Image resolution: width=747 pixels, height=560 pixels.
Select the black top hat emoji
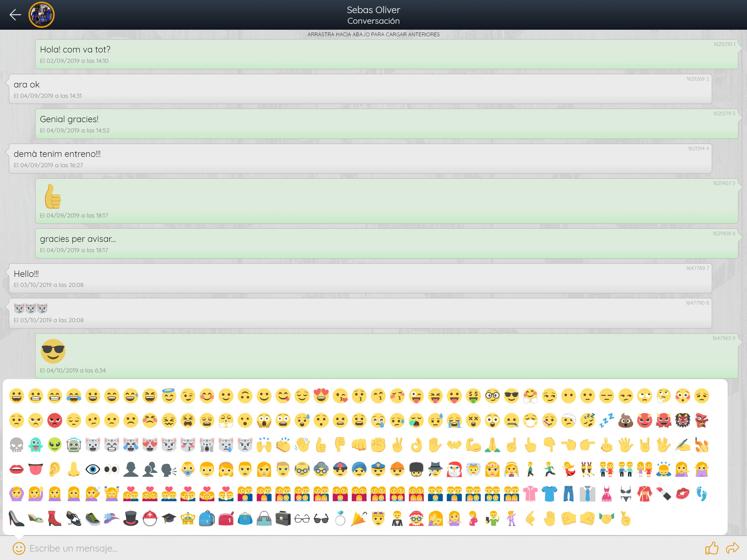[131, 518]
